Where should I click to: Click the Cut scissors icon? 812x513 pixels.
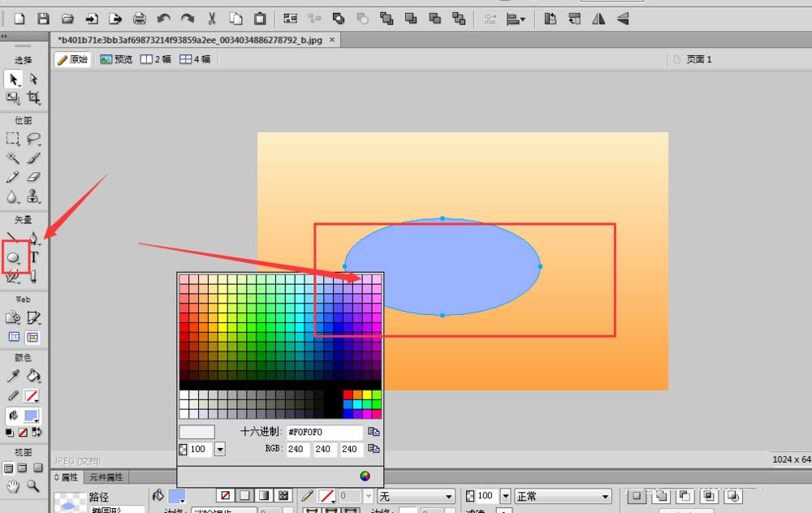pos(212,19)
